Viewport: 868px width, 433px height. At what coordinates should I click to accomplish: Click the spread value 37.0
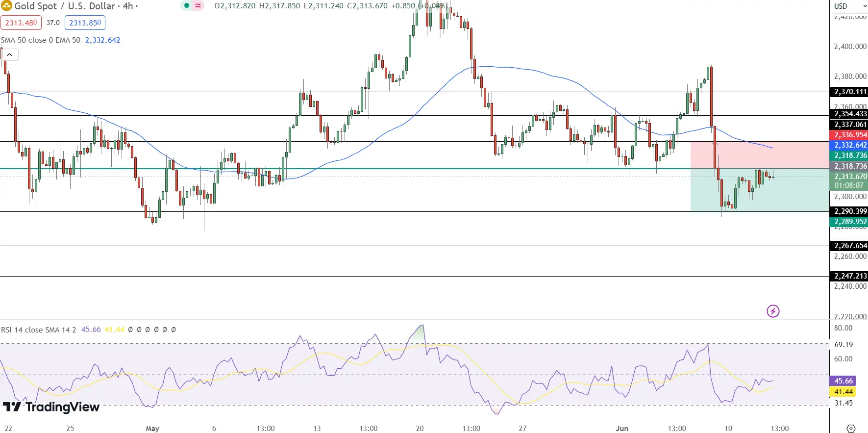pos(53,23)
